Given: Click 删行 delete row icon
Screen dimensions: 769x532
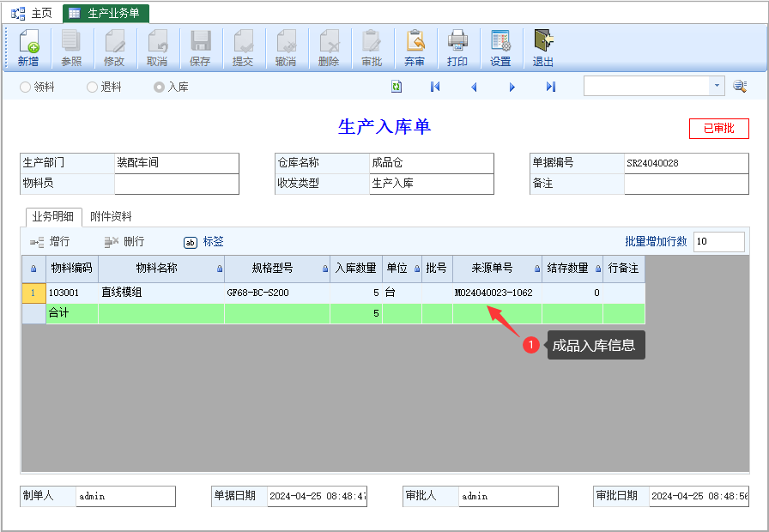Looking at the screenshot, I should pyautogui.click(x=112, y=242).
